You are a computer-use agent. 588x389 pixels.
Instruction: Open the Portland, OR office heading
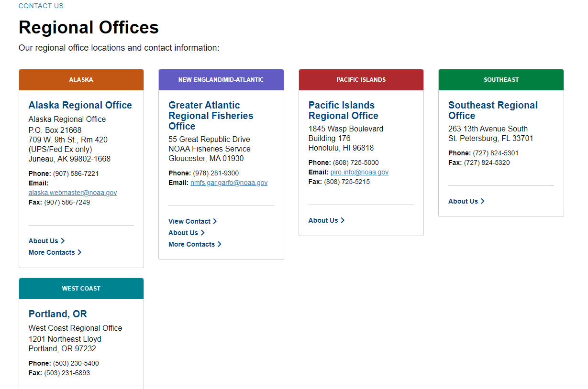pyautogui.click(x=58, y=314)
